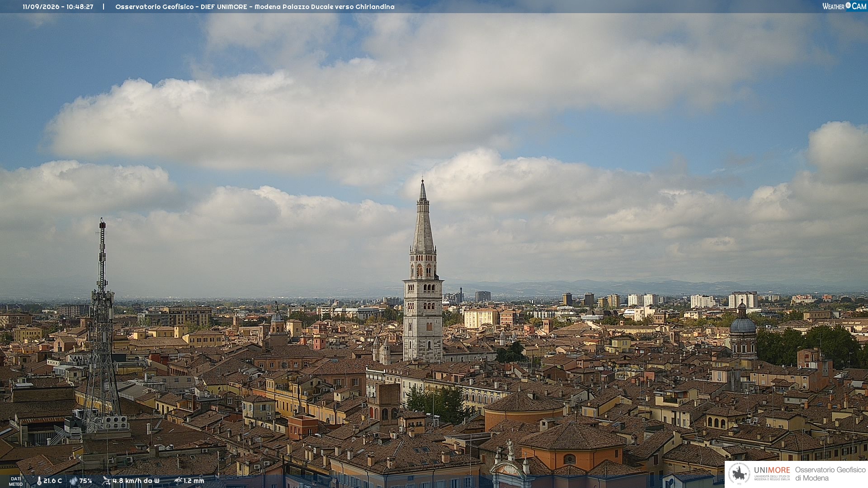
Task: Click the Ghirlandina tower spire
Action: click(423, 217)
